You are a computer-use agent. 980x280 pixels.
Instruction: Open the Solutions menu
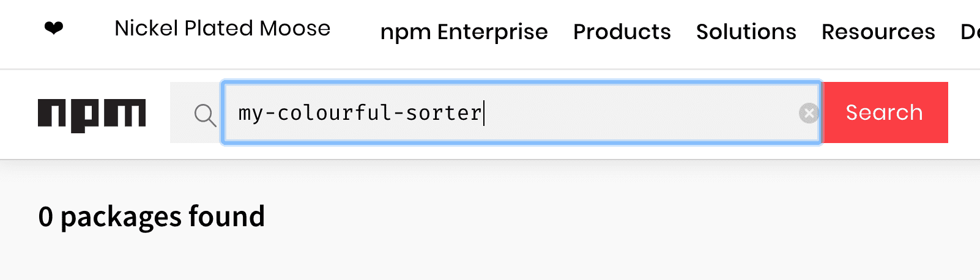click(x=746, y=32)
